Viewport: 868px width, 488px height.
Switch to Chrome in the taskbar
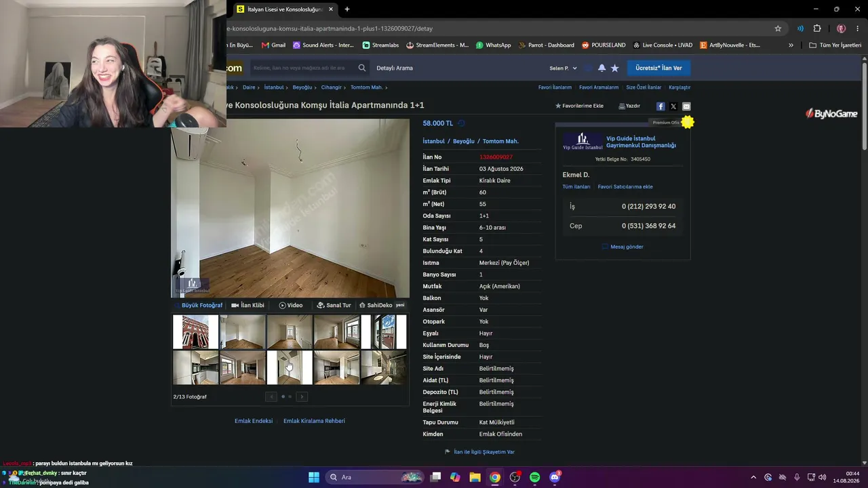pos(495,477)
